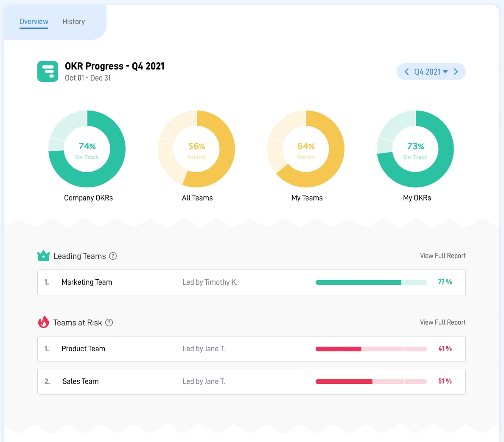Open the Marketing Team row

pos(251,283)
